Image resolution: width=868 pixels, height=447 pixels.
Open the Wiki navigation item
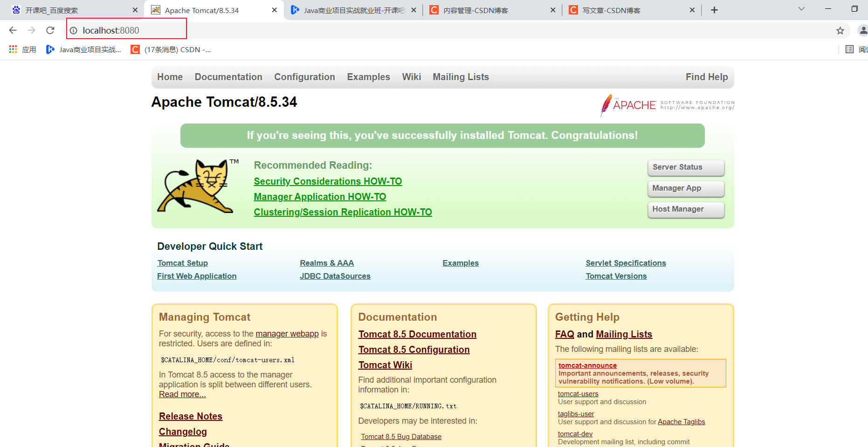(x=411, y=77)
